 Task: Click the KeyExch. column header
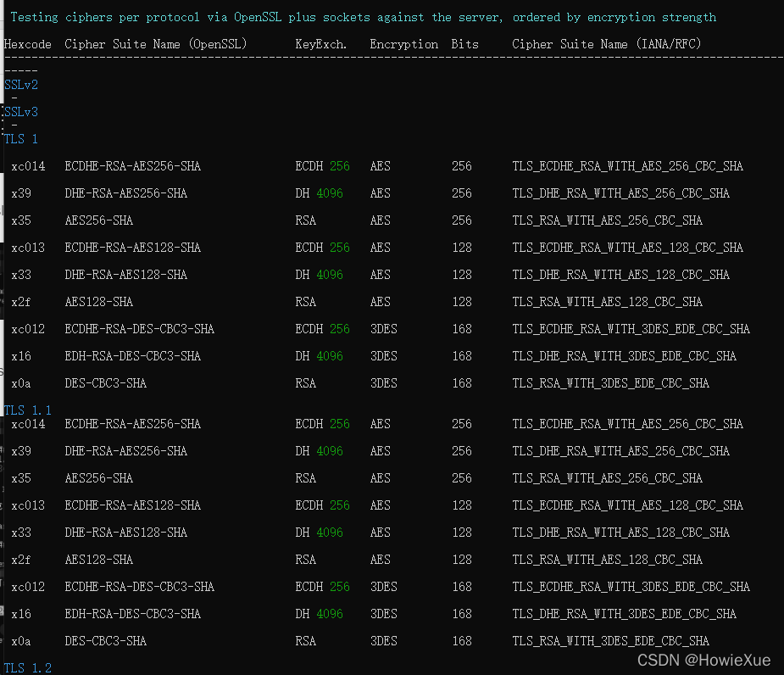tap(320, 45)
